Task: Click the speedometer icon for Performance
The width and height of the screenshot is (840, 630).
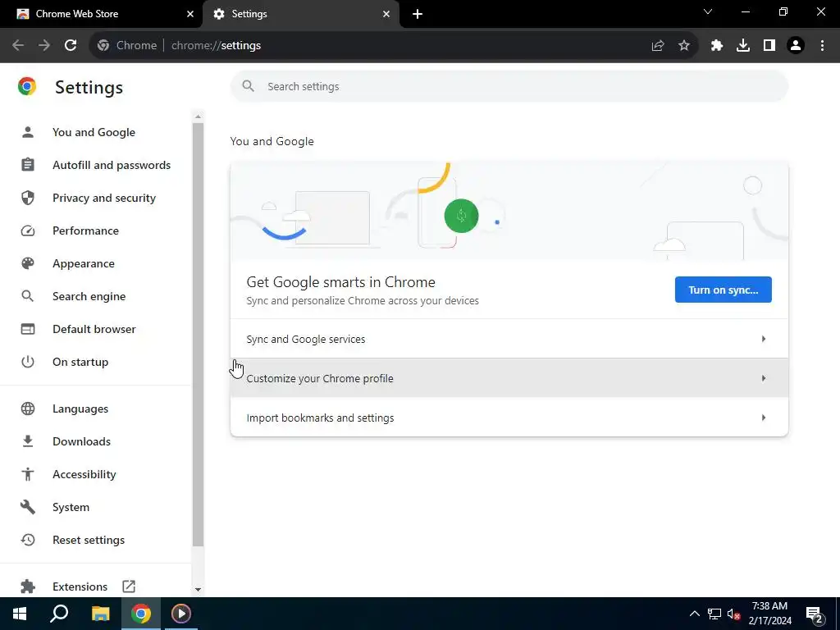Action: (x=28, y=231)
